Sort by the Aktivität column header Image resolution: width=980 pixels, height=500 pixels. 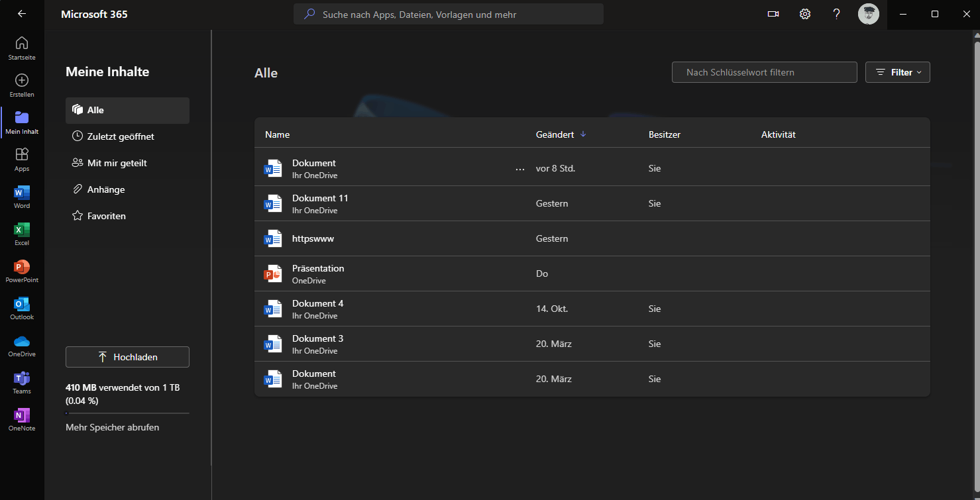(779, 134)
